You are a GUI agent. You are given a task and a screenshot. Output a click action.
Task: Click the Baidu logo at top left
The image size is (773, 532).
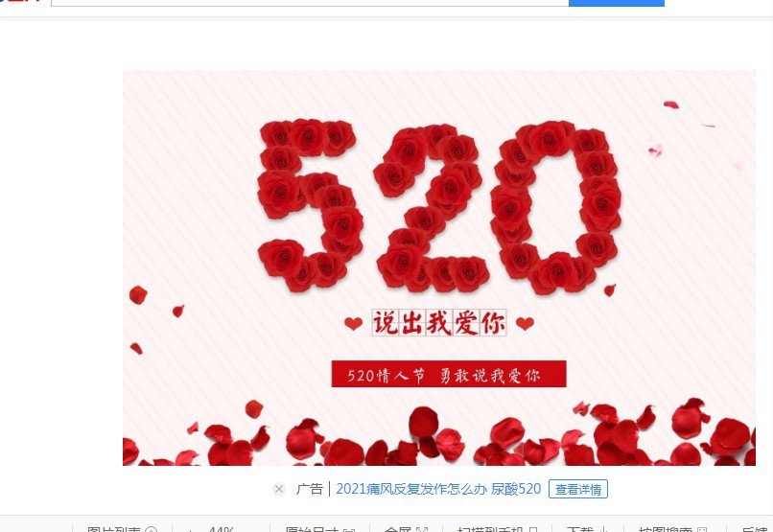21,1
